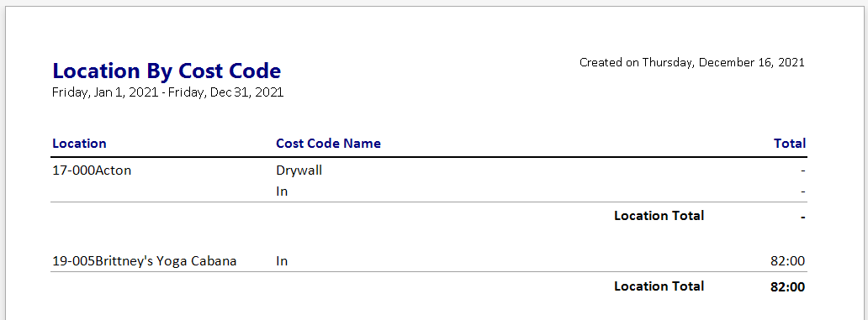Click Acton's bold Location Total dash value
The width and height of the screenshot is (868, 320).
pyautogui.click(x=802, y=217)
